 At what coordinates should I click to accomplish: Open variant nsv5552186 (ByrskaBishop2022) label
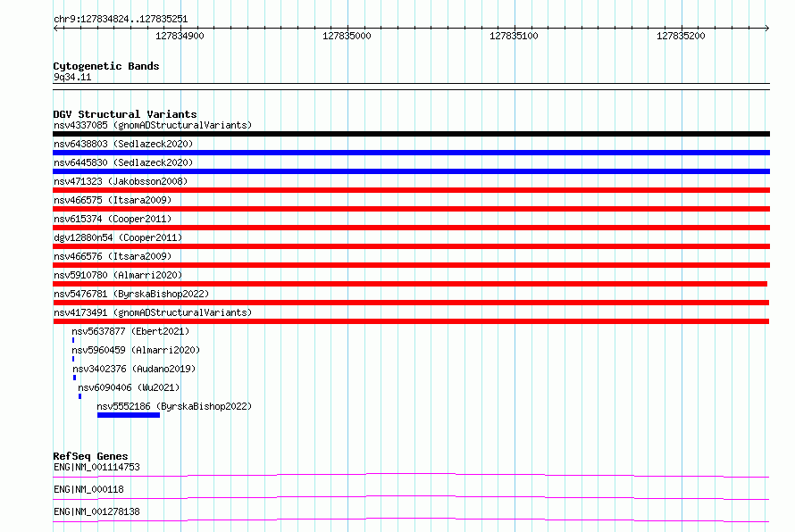pos(174,406)
